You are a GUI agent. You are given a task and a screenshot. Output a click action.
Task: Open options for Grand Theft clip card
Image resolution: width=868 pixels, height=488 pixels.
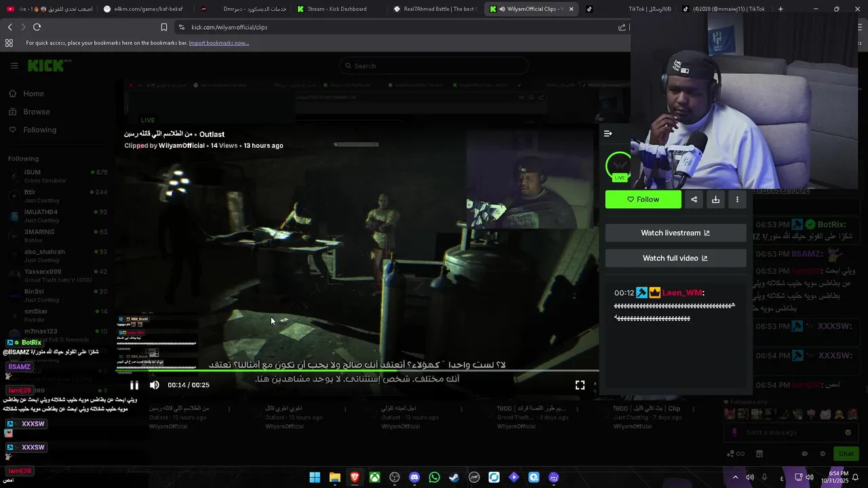[578, 409]
